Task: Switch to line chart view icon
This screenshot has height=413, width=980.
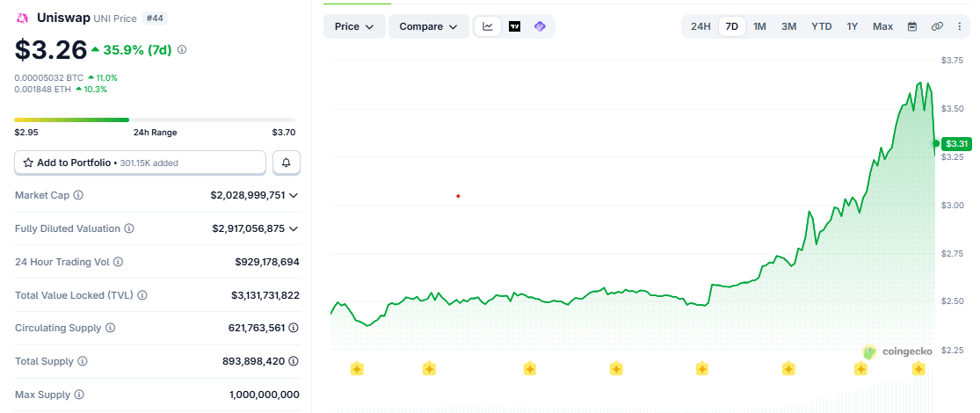Action: (x=488, y=26)
